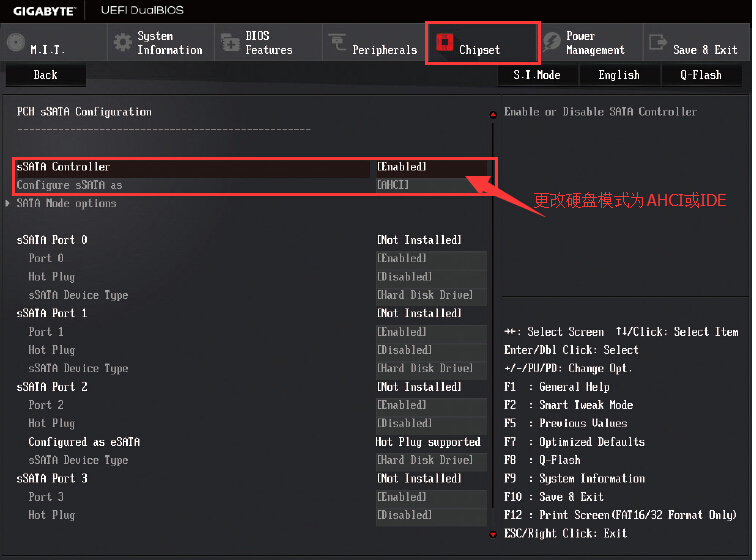
Task: Click the sSATA Port 3 heading
Action: point(52,478)
